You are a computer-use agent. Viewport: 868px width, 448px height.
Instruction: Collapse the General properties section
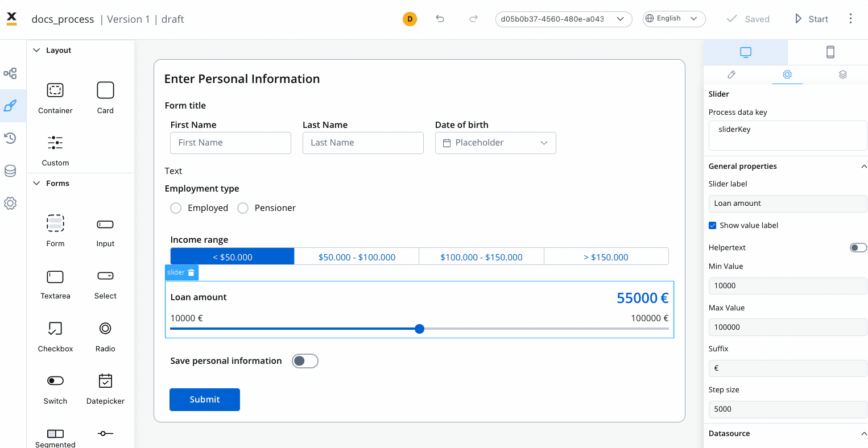(864, 167)
